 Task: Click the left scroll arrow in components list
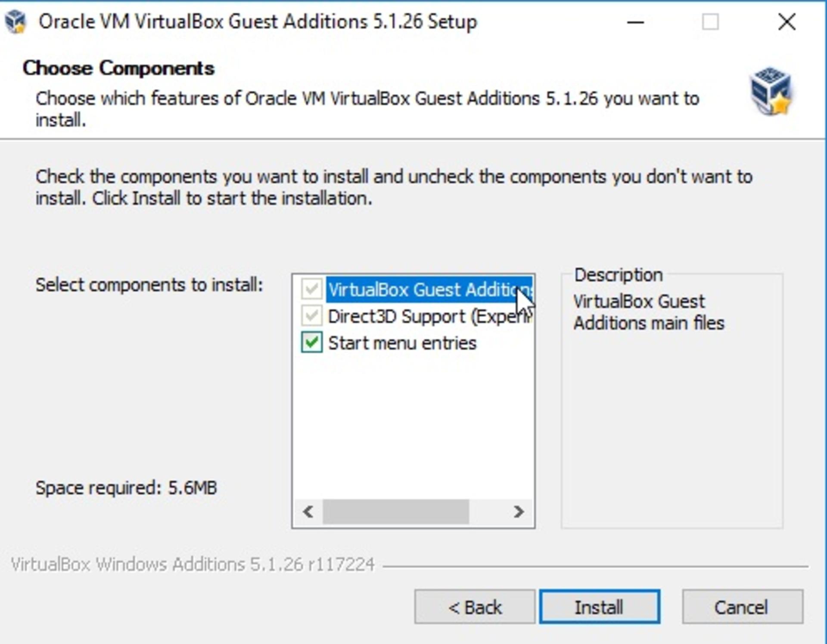click(308, 512)
